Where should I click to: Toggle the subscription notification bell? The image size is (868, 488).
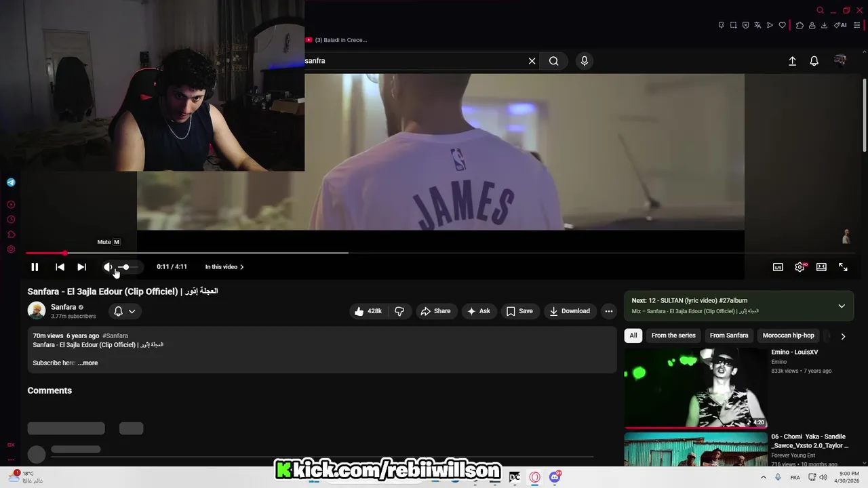pos(118,311)
